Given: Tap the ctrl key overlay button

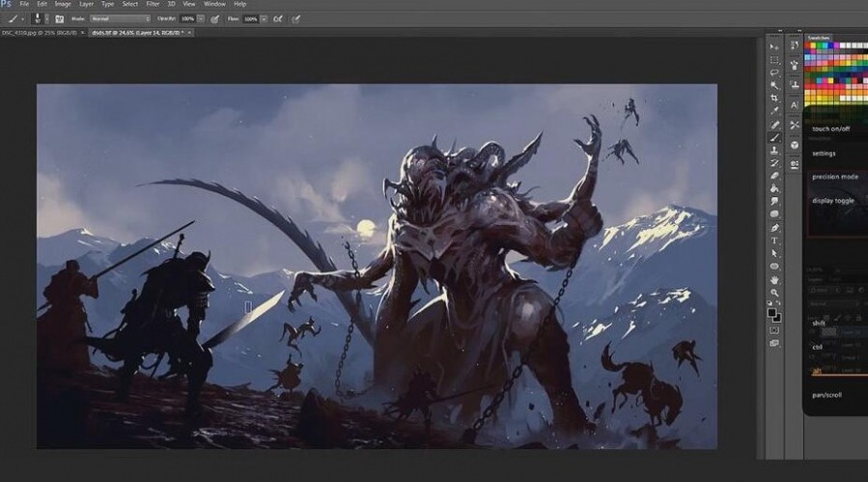Looking at the screenshot, I should (x=817, y=347).
